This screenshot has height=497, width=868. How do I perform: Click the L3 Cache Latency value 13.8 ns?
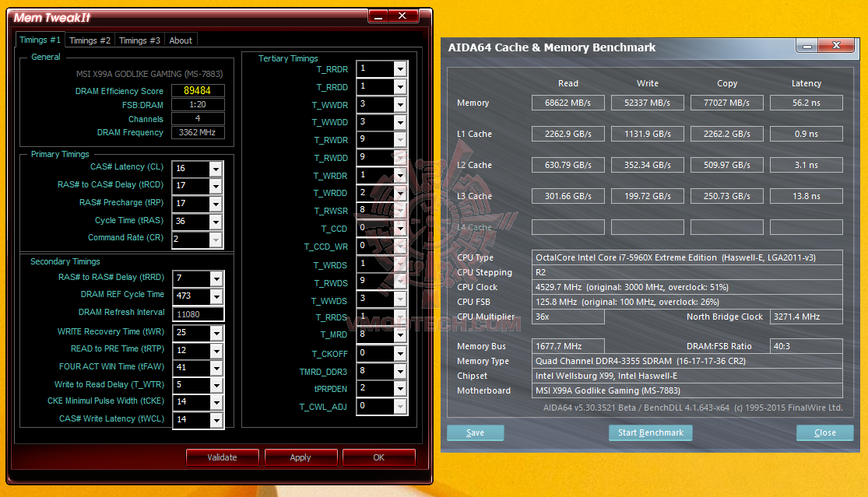pos(806,196)
